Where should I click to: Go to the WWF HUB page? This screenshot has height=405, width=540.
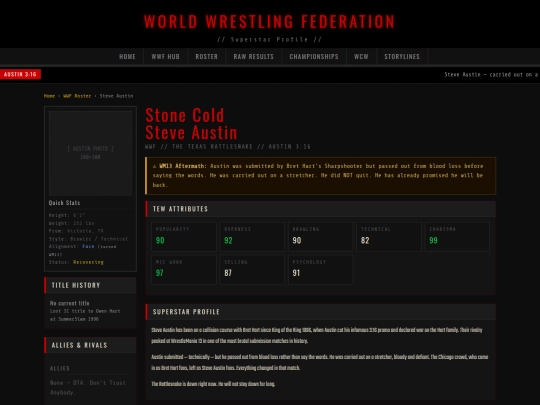coord(166,56)
